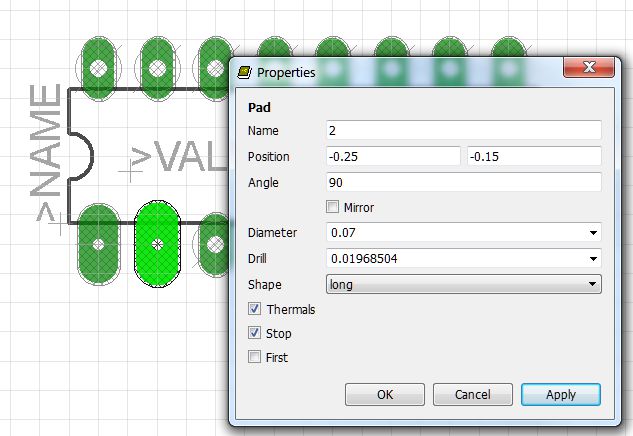Screen dimensions: 633x436
Task: Toggle the Mirror checkbox
Action: pyautogui.click(x=334, y=207)
